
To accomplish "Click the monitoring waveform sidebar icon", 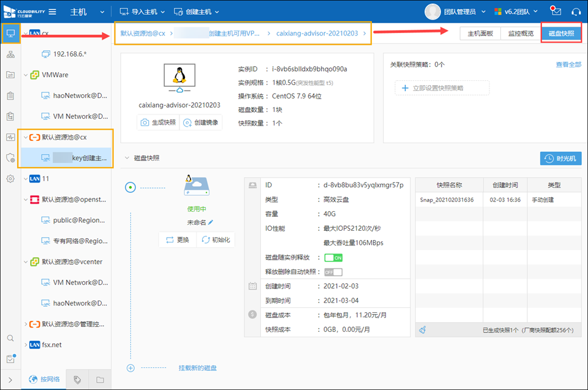I will (x=10, y=137).
